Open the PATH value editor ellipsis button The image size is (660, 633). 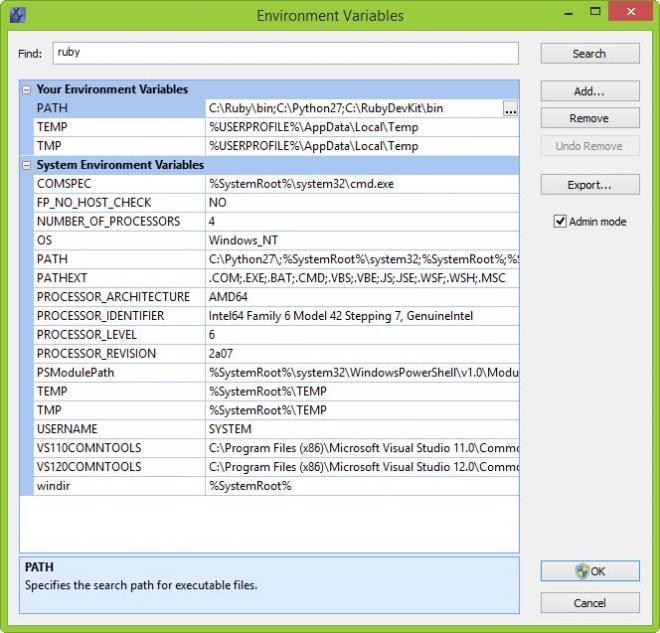click(511, 109)
